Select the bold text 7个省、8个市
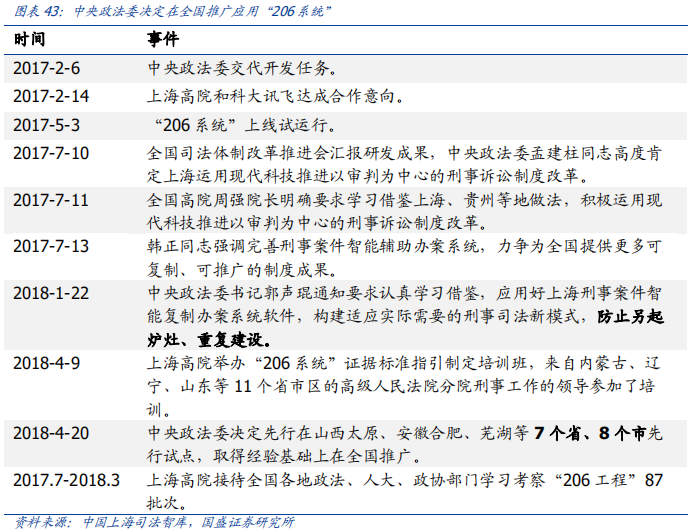 coord(590,433)
